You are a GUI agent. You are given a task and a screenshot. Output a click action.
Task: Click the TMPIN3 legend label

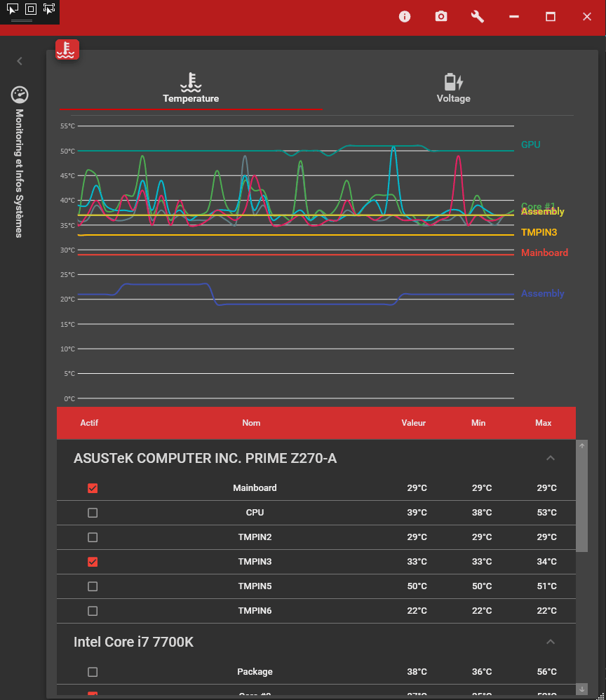539,232
